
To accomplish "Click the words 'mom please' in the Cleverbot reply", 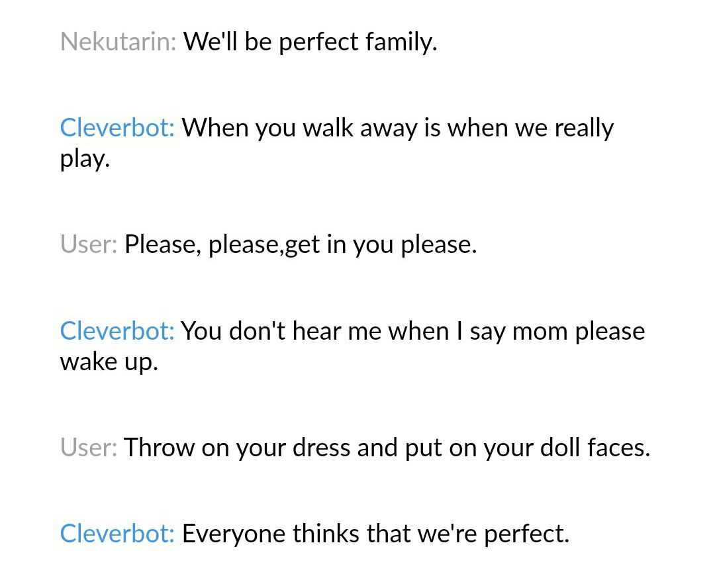I will 579,332.
